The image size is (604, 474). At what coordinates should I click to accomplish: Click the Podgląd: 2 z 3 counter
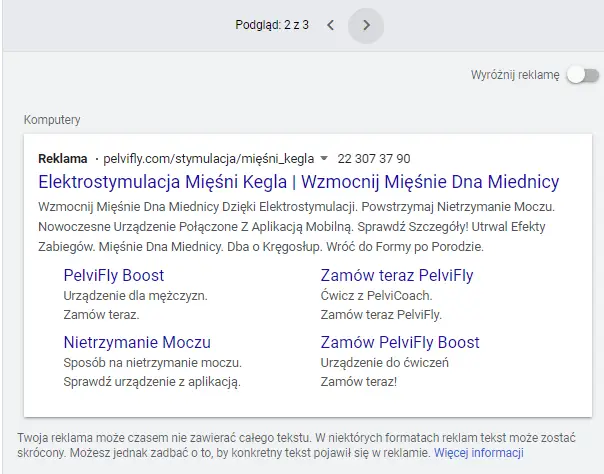[x=272, y=25]
